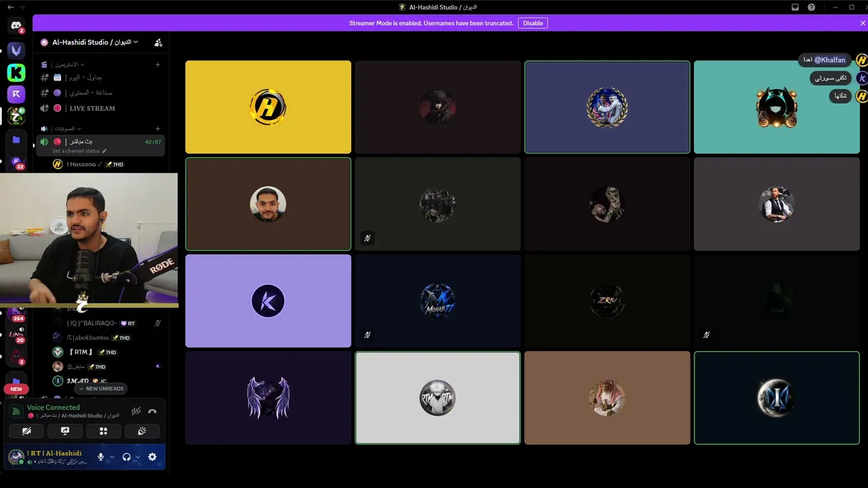Focus the teal horned-mask participant tile
Image resolution: width=868 pixels, height=488 pixels.
(776, 107)
